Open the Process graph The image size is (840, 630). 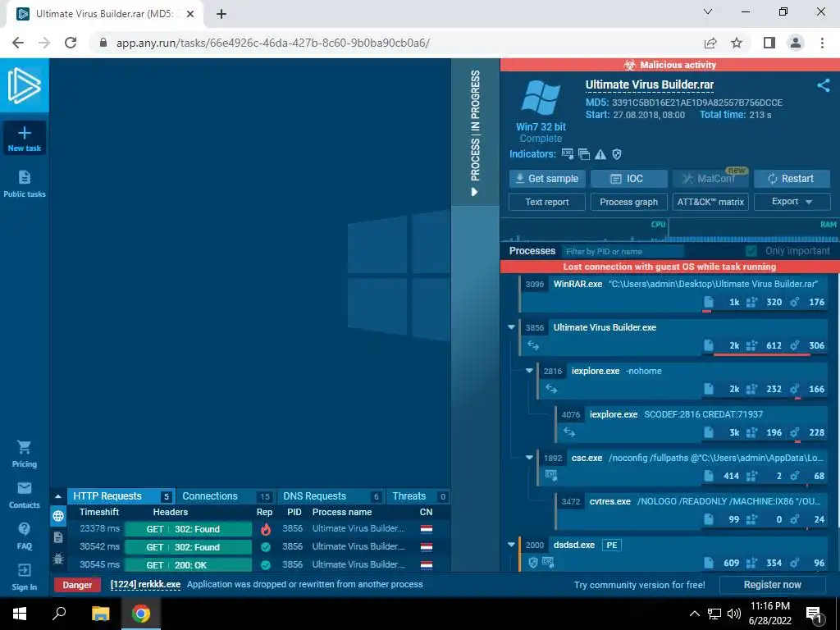coord(629,202)
